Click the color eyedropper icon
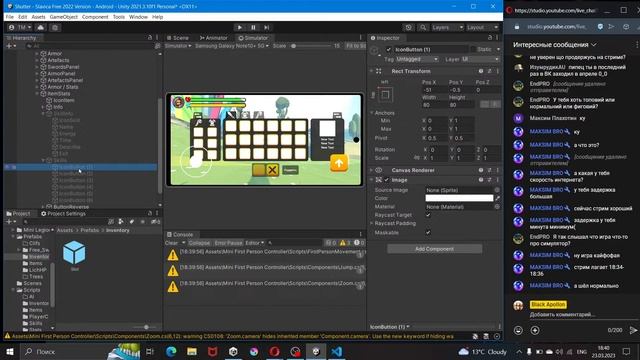640x360 pixels. pyautogui.click(x=497, y=198)
